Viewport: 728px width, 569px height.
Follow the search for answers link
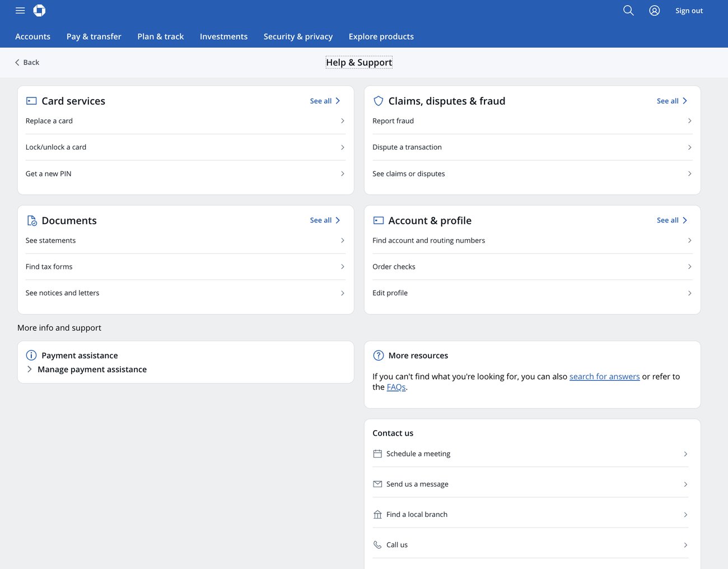click(x=604, y=376)
